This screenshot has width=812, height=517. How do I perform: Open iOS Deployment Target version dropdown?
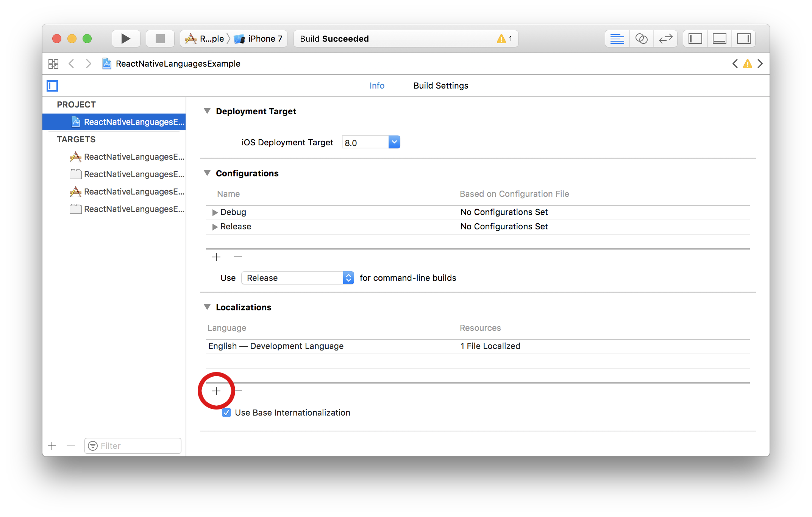394,142
